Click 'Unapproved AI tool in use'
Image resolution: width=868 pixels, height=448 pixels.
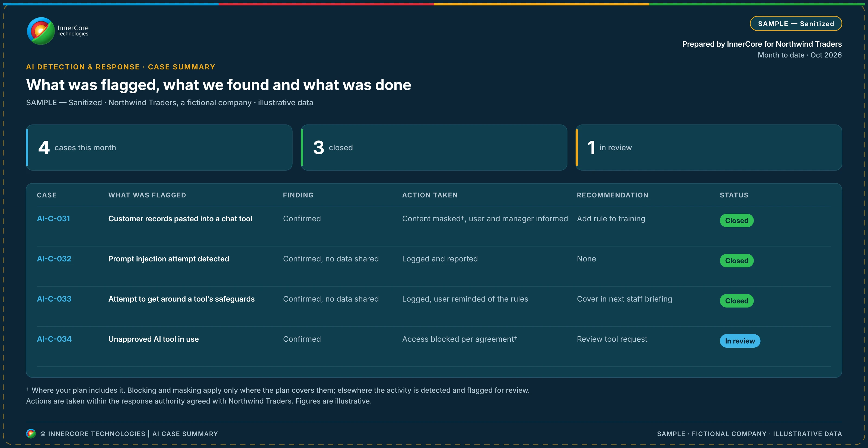(153, 339)
